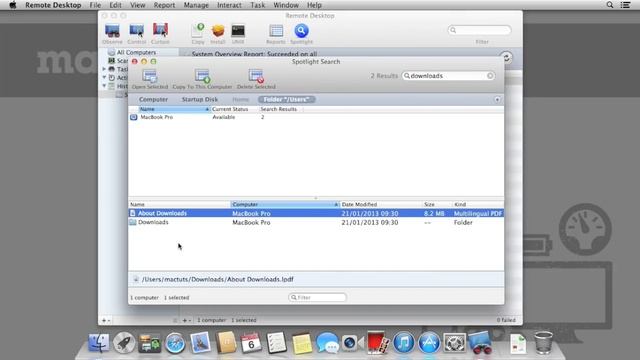
Task: Open the Interact menu
Action: (229, 5)
